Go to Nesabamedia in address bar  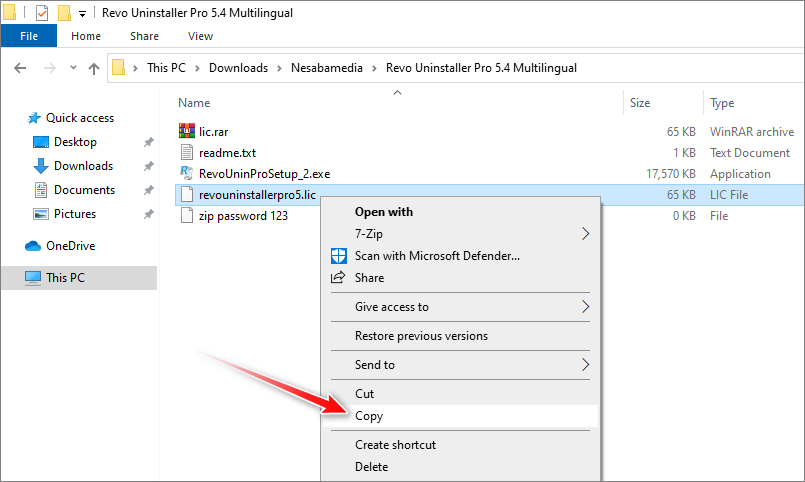(327, 68)
